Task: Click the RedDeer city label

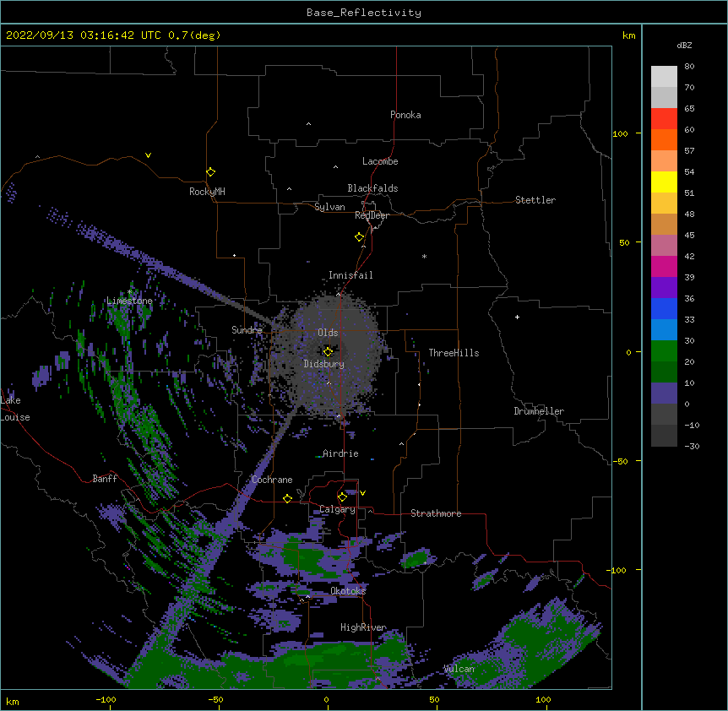Action: click(x=372, y=215)
